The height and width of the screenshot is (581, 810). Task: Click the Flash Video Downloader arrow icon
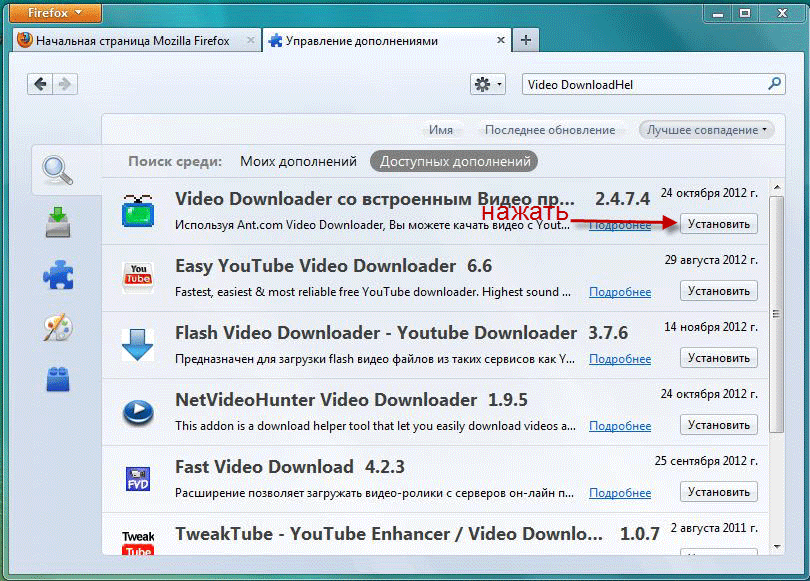[x=137, y=344]
